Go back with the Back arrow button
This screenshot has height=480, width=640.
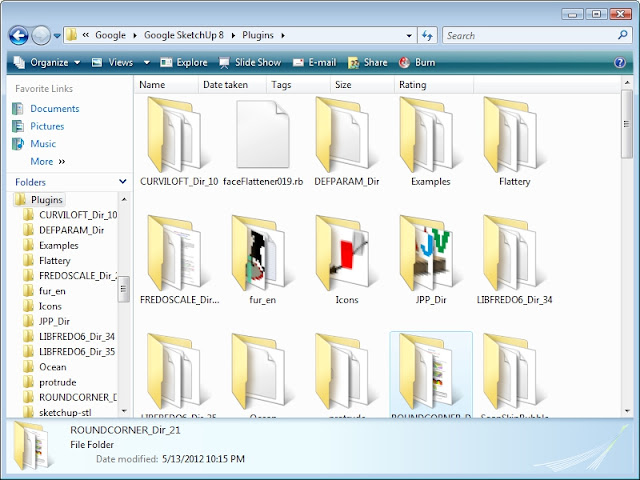[18, 36]
